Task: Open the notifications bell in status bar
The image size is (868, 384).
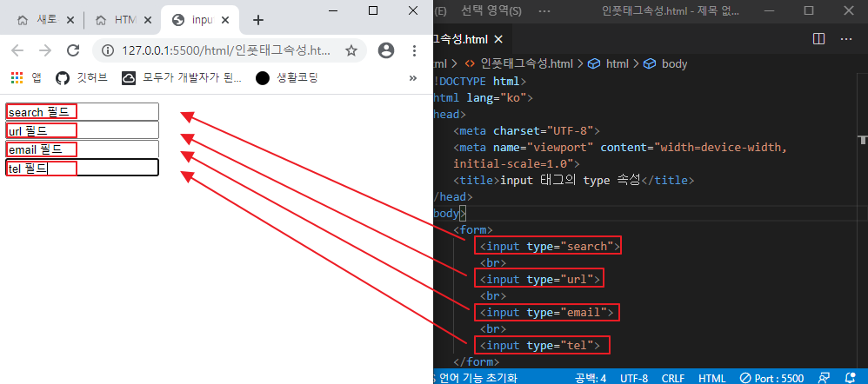Action: click(851, 378)
